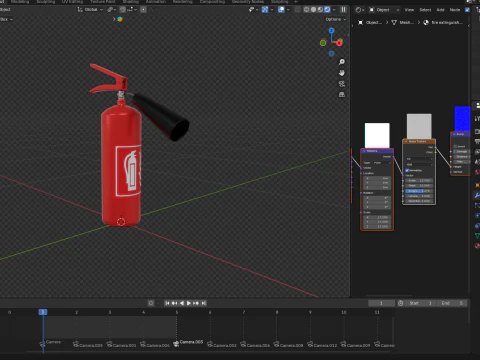Jump to the previous keyframe
This screenshot has height=360, width=480.
[174, 303]
